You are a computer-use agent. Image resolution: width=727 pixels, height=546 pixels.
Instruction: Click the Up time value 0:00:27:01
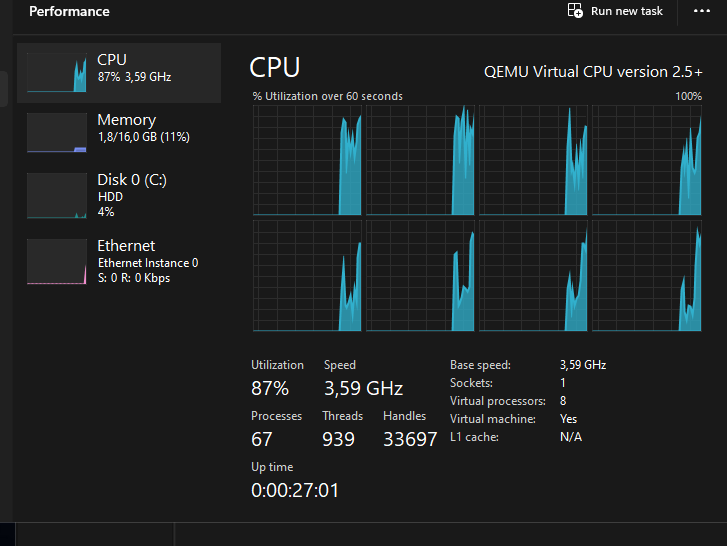pyautogui.click(x=295, y=490)
